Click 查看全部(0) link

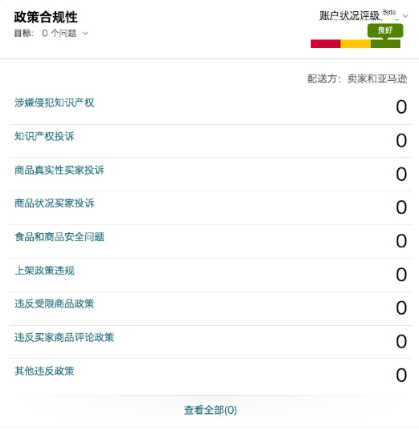pyautogui.click(x=210, y=410)
